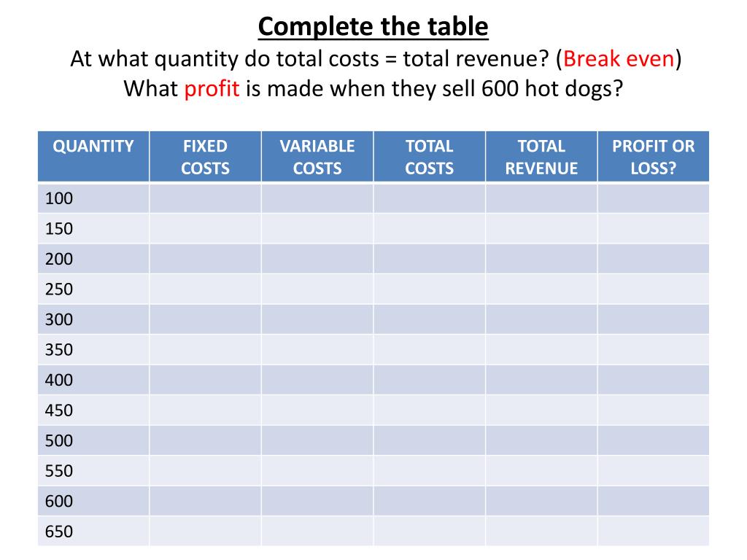
Task: Click empty Profit or Loss cell for 150
Action: point(653,228)
